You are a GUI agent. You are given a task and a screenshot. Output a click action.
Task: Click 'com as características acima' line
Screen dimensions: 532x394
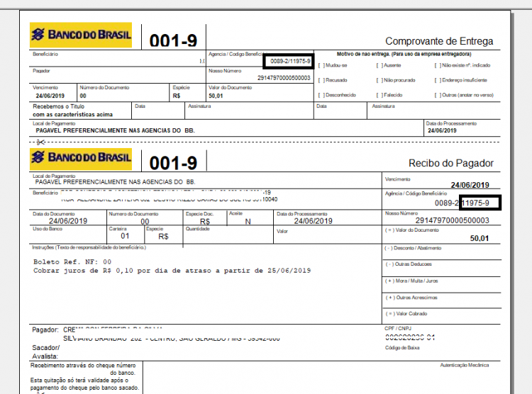(x=72, y=114)
